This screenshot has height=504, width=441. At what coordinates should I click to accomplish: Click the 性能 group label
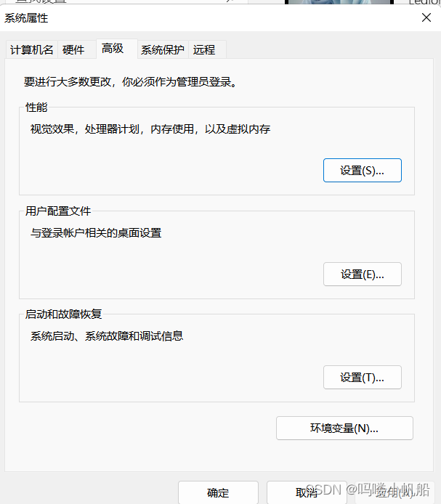point(36,107)
